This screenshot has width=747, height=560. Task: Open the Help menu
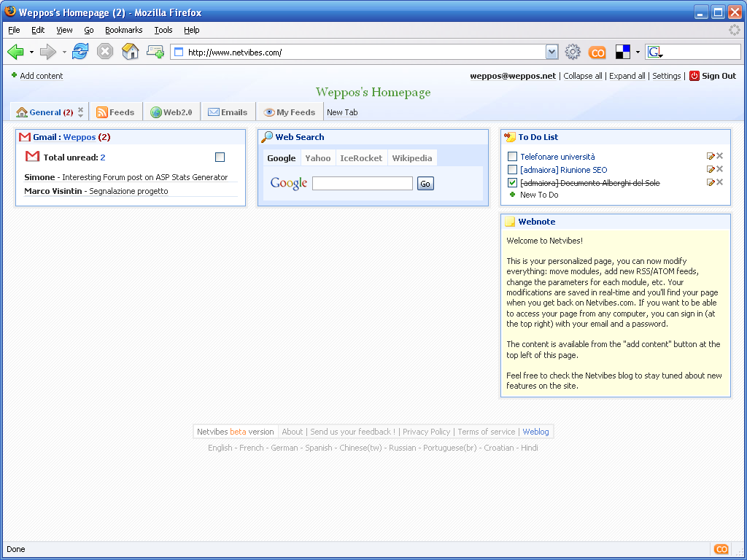pyautogui.click(x=192, y=30)
